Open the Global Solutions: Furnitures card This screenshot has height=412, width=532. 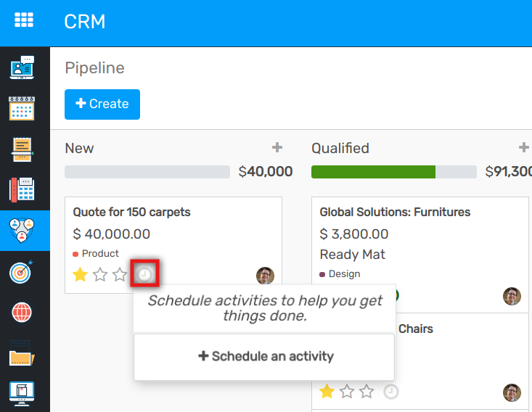pyautogui.click(x=395, y=212)
